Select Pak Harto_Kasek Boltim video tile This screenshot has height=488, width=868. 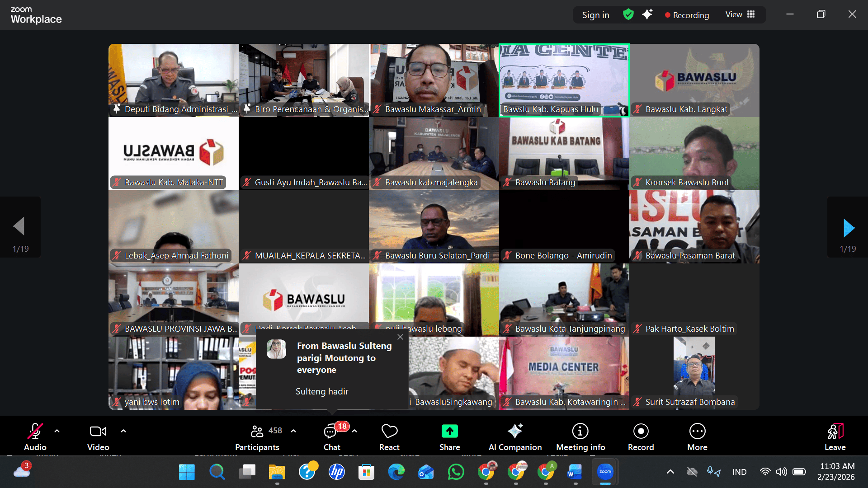694,300
